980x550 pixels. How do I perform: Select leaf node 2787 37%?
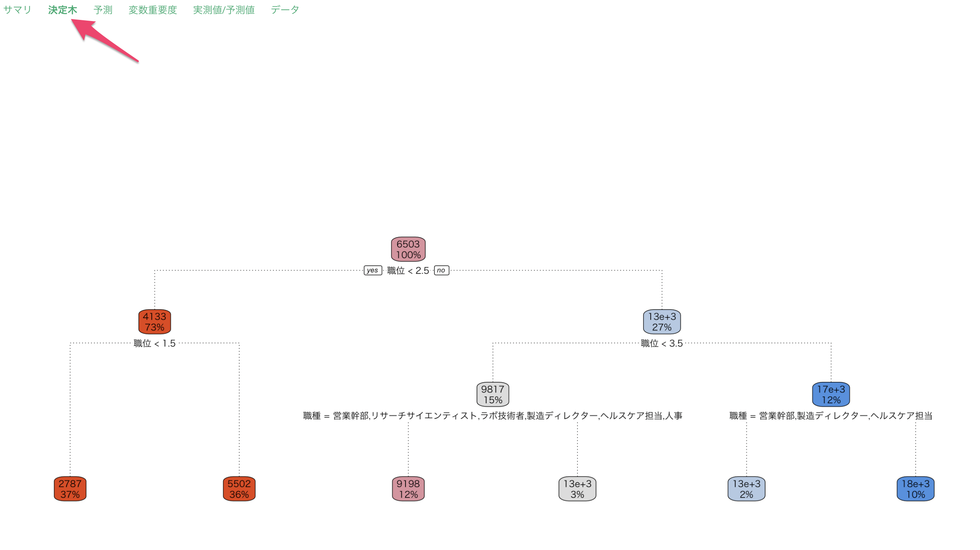click(70, 489)
